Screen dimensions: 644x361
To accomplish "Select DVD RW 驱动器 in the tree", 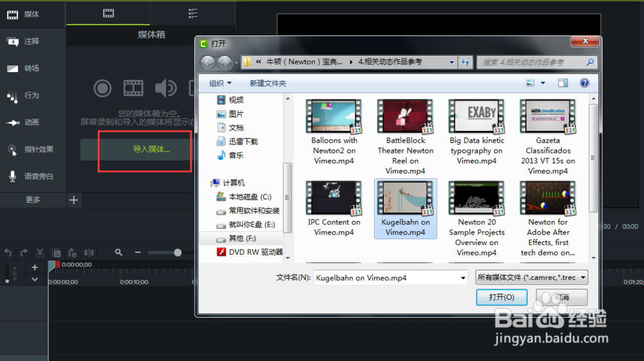I will click(x=249, y=252).
